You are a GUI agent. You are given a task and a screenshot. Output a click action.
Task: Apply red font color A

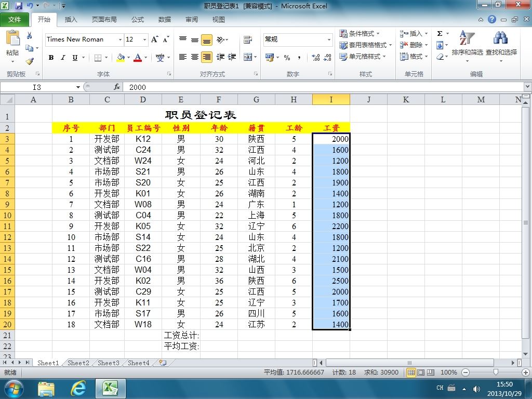pos(138,57)
